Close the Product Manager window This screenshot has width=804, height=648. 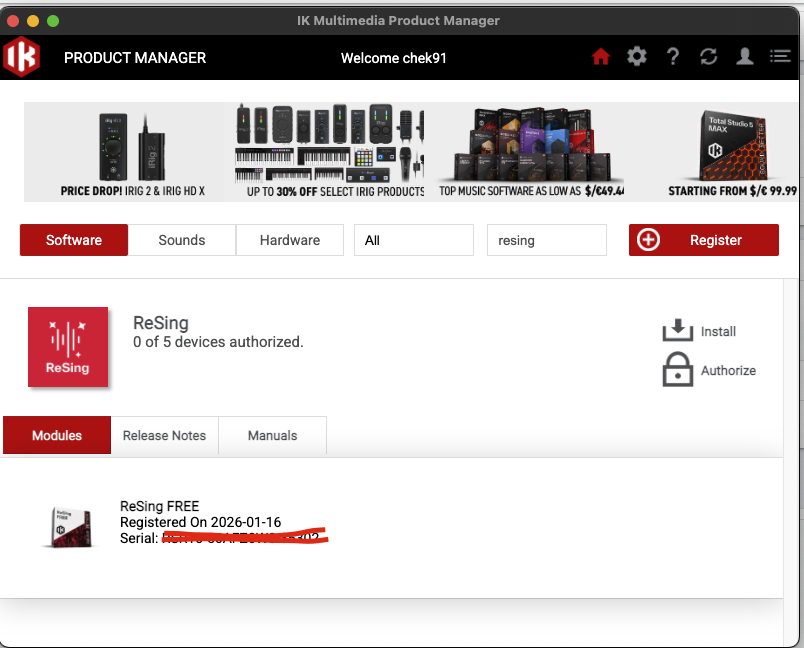[13, 21]
